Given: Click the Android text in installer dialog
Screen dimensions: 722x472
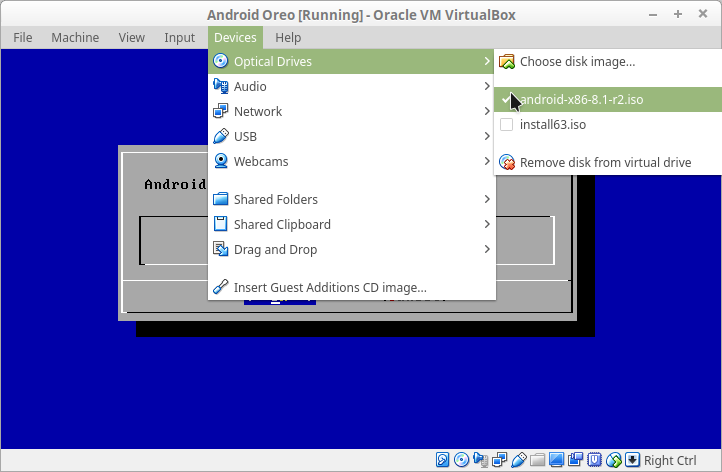Looking at the screenshot, I should point(175,184).
